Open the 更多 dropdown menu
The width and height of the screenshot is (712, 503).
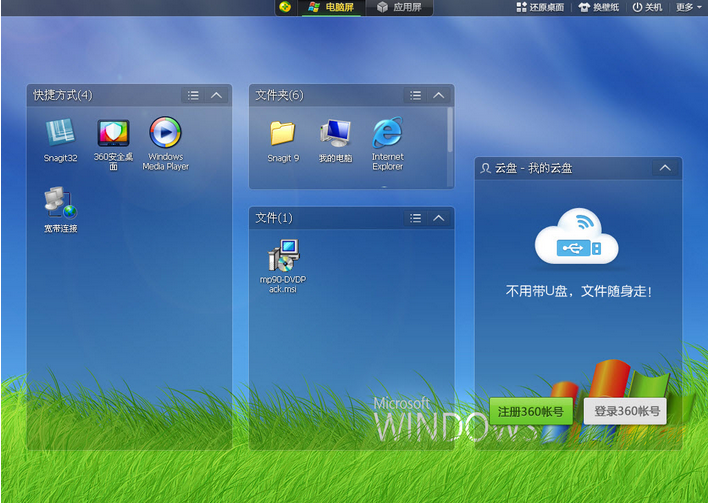pyautogui.click(x=688, y=7)
